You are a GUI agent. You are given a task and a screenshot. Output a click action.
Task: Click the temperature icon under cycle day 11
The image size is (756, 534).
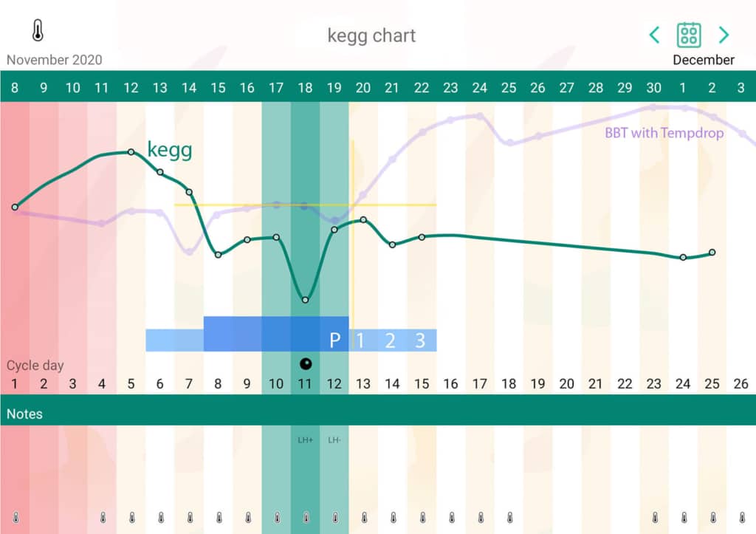(x=306, y=517)
